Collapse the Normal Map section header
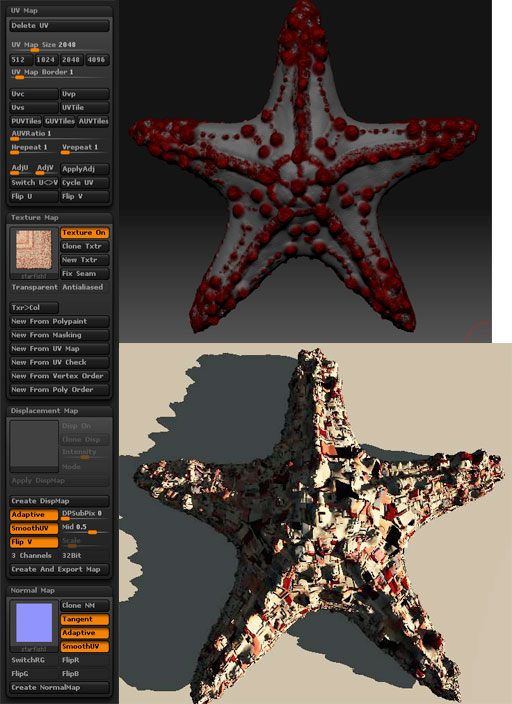Screen dimensions: 512x704 click(x=59, y=590)
